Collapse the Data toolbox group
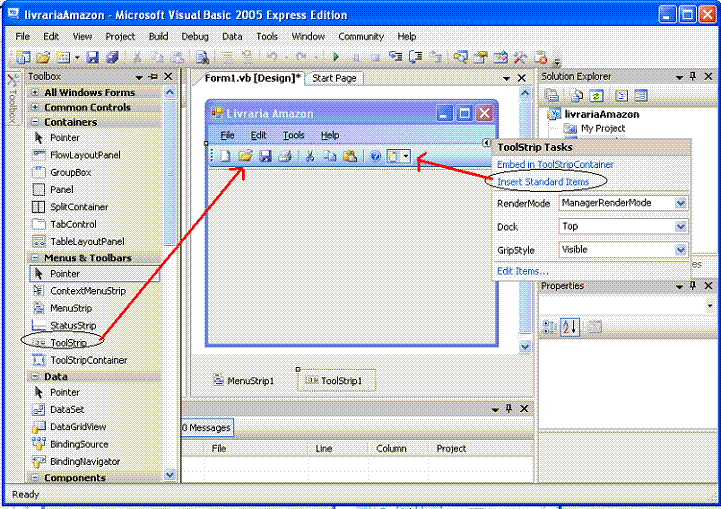The image size is (721, 509). tap(35, 377)
